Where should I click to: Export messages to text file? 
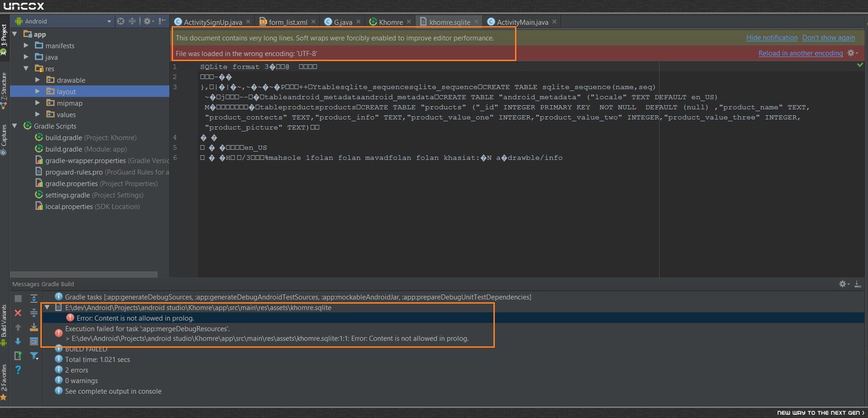(18, 356)
